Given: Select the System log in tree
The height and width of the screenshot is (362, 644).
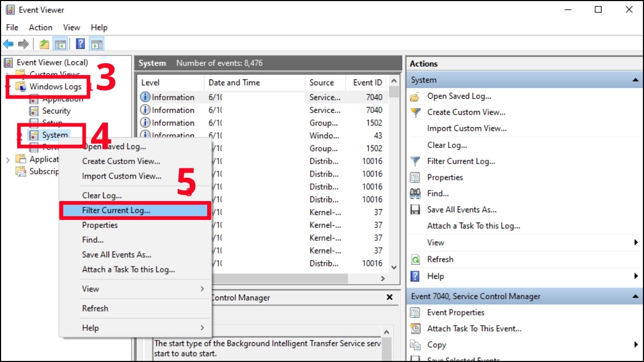Looking at the screenshot, I should (55, 135).
